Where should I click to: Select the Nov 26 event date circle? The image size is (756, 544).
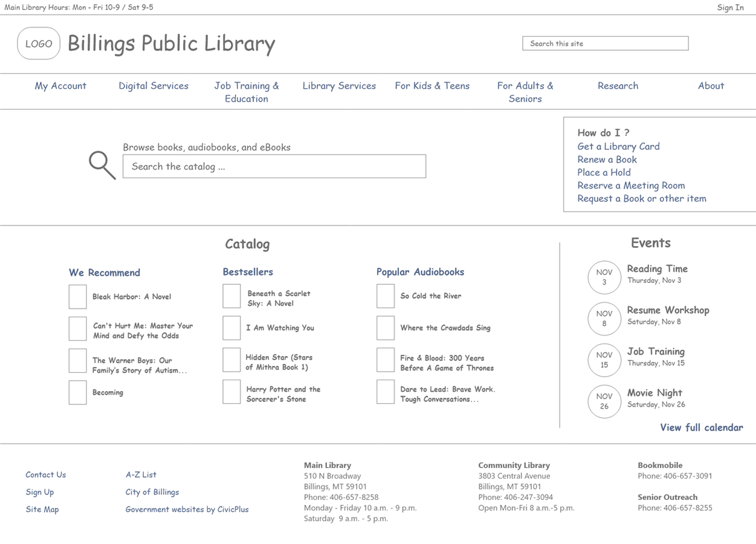(604, 401)
